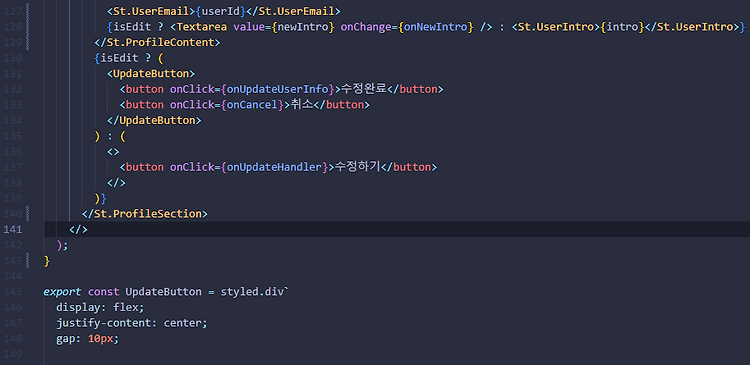The image size is (750, 365).
Task: Click the closing St.UserIntro tag
Action: coord(691,26)
